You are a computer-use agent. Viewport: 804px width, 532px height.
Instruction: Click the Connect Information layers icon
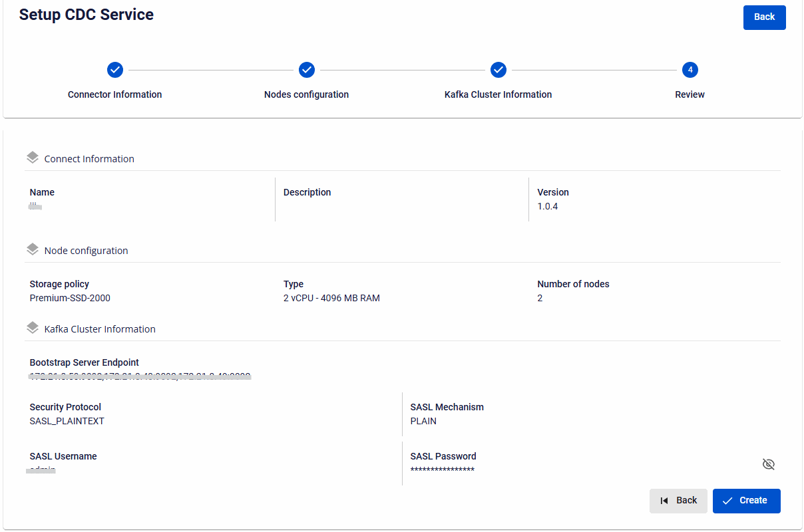[x=33, y=158]
